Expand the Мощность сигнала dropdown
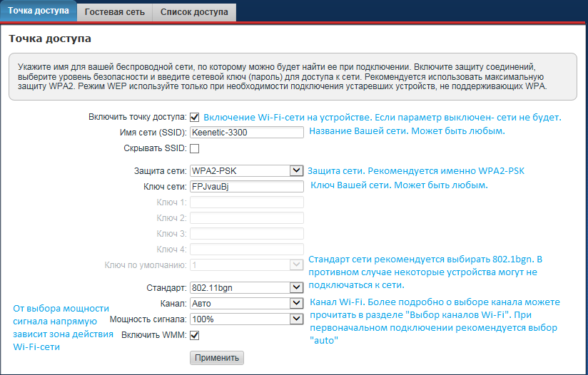Screen dimensions: 588x375 247,319
